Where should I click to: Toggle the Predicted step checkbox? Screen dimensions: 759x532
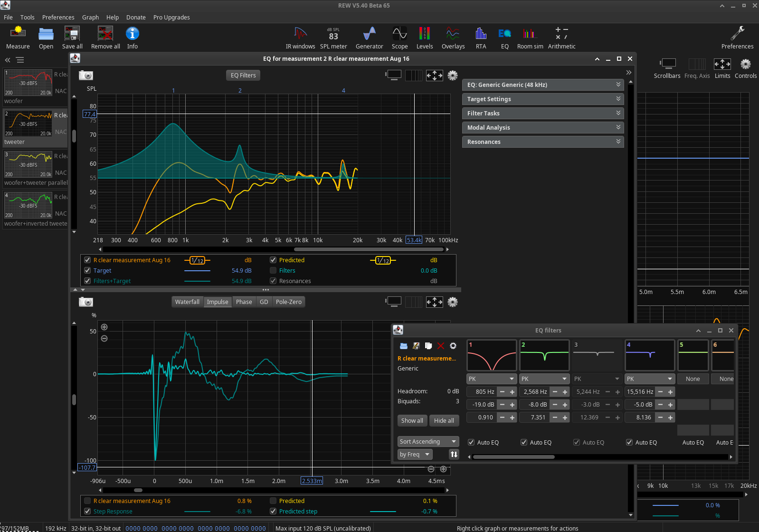click(273, 511)
